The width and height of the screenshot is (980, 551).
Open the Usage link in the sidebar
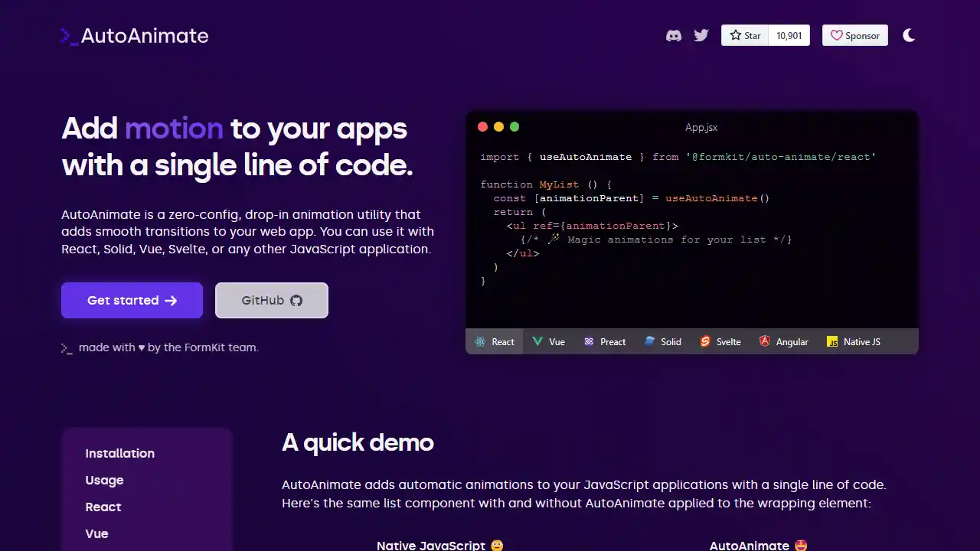(104, 480)
